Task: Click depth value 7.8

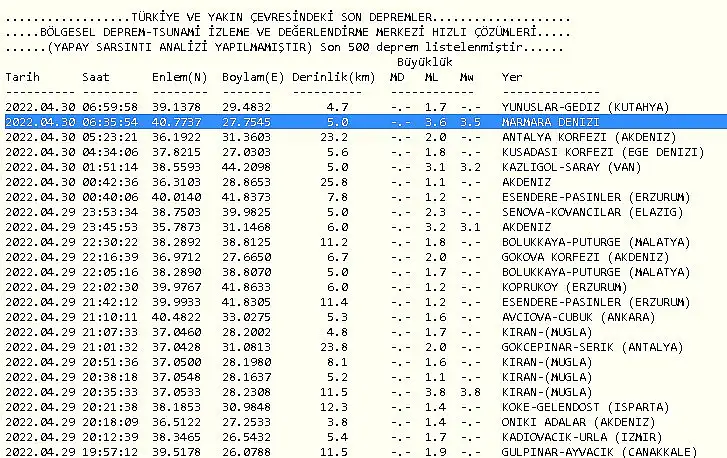Action: point(338,197)
